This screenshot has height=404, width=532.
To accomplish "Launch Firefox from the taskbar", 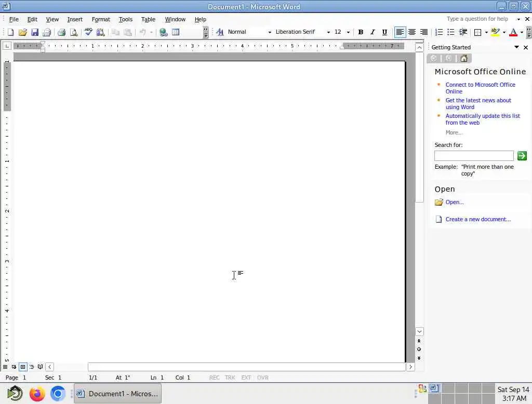I will (x=37, y=394).
